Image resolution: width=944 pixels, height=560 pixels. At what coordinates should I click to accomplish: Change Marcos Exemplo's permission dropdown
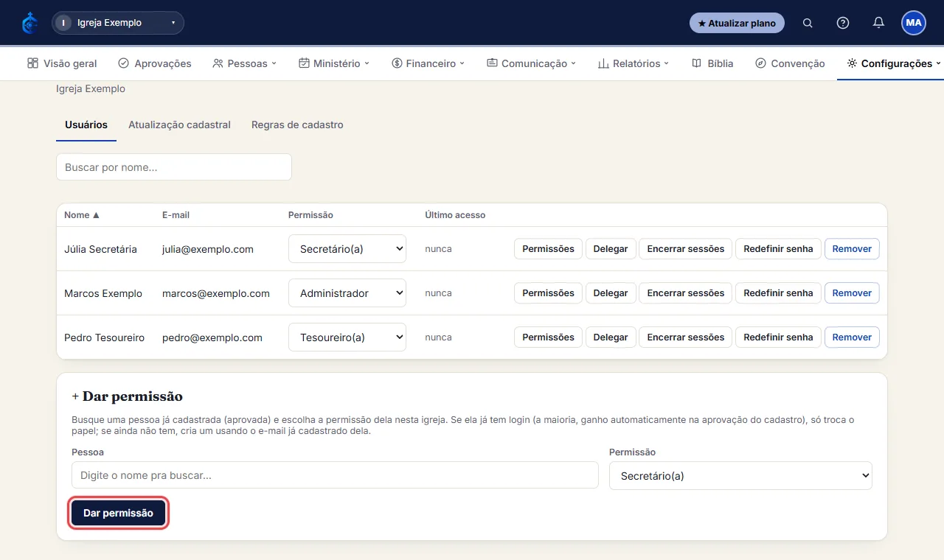pos(347,293)
